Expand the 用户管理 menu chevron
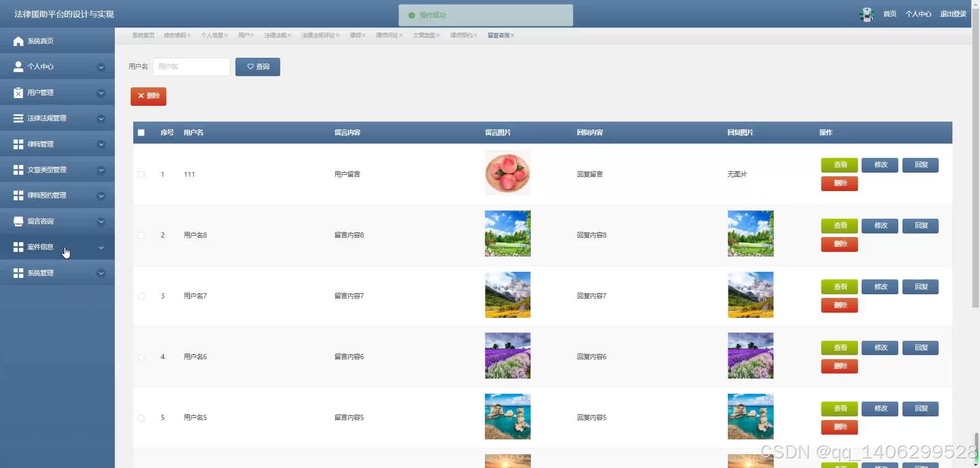This screenshot has height=468, width=980. coord(101,93)
